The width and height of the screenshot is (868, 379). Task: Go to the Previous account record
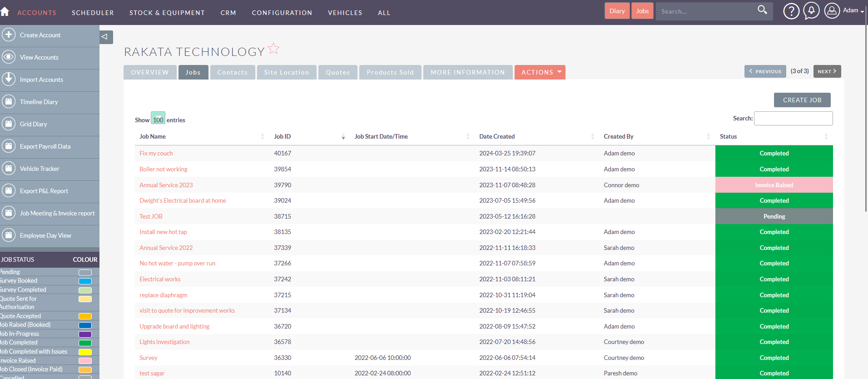click(x=765, y=71)
